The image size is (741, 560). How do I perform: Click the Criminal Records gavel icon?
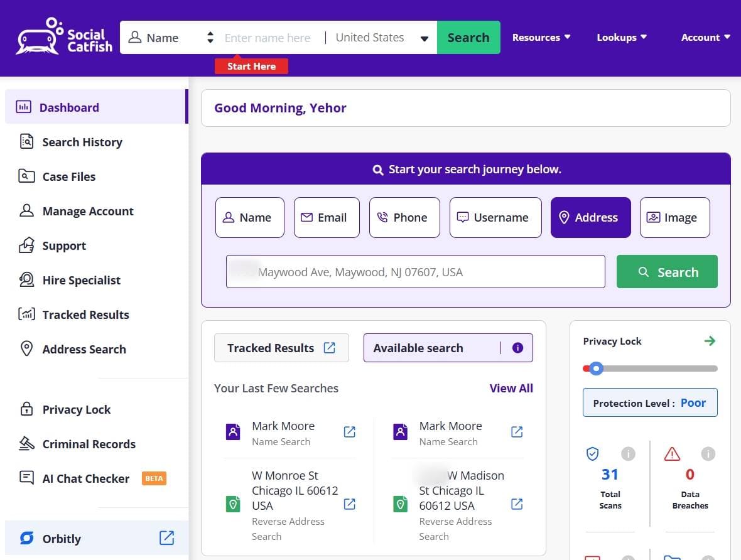(x=26, y=443)
